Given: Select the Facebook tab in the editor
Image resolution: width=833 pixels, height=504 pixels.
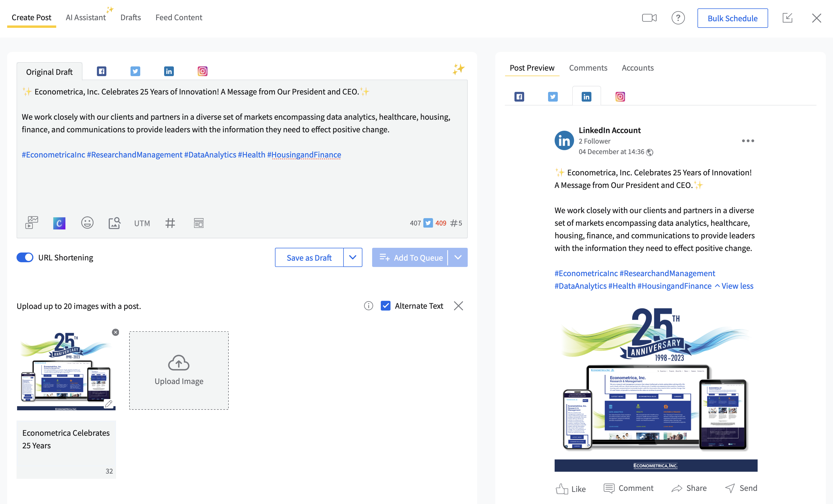Looking at the screenshot, I should [101, 71].
